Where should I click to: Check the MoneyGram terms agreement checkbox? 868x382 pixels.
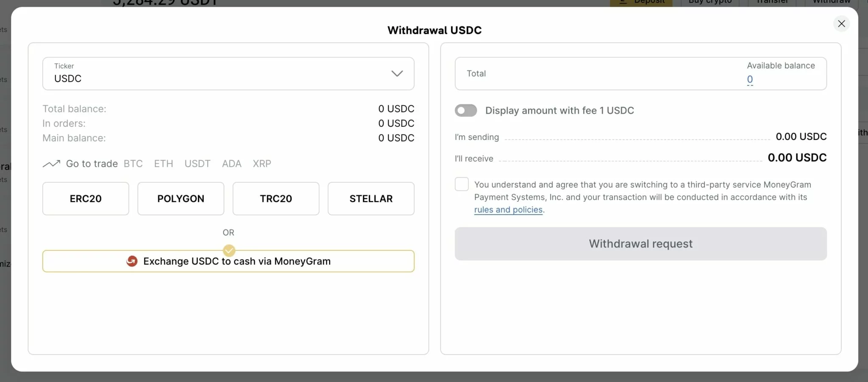(x=462, y=184)
